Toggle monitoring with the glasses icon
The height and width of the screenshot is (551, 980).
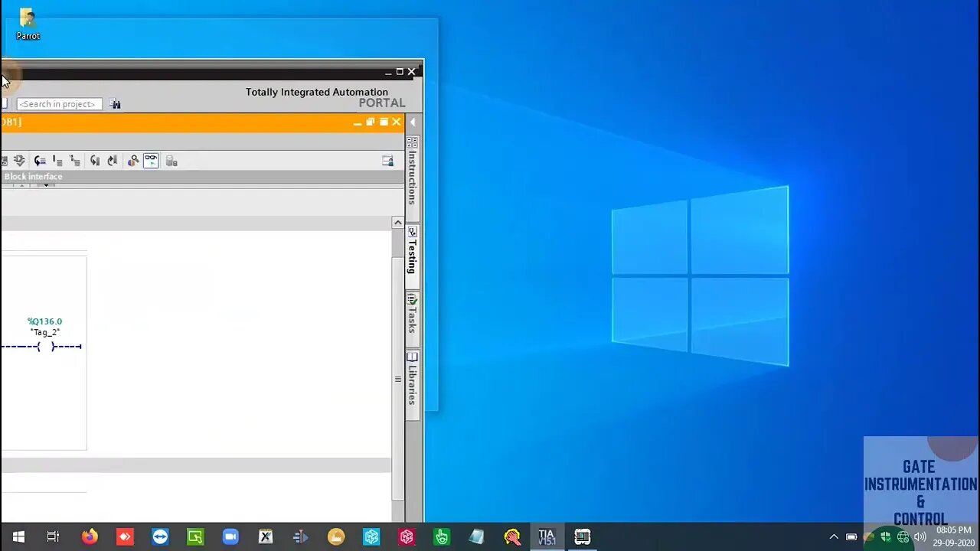[x=151, y=161]
